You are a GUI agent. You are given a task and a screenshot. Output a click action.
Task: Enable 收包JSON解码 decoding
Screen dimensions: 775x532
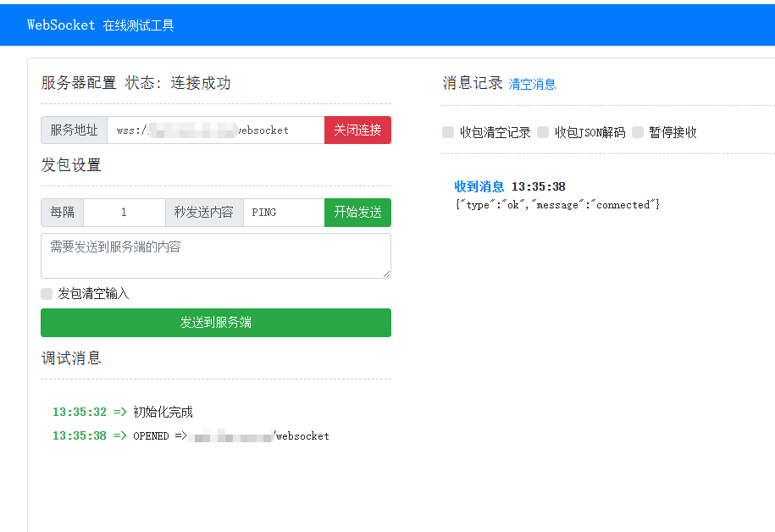click(x=543, y=132)
